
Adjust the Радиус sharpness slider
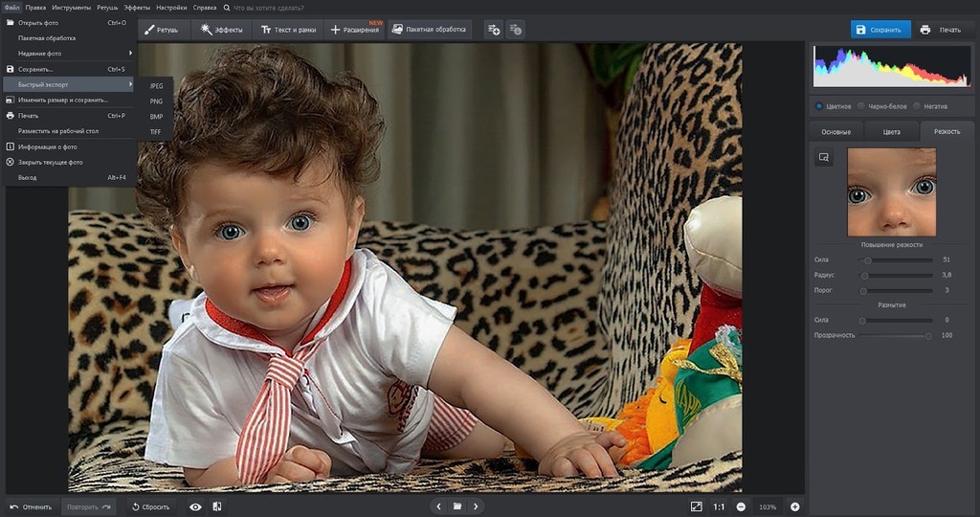pyautogui.click(x=866, y=275)
